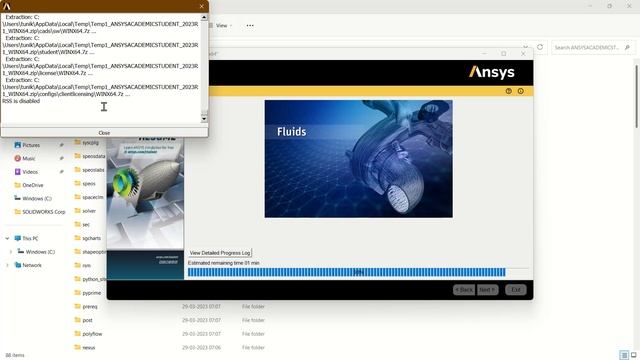Screen dimensions: 640x360
Task: Select the prereq folder icon
Action: coord(78,306)
